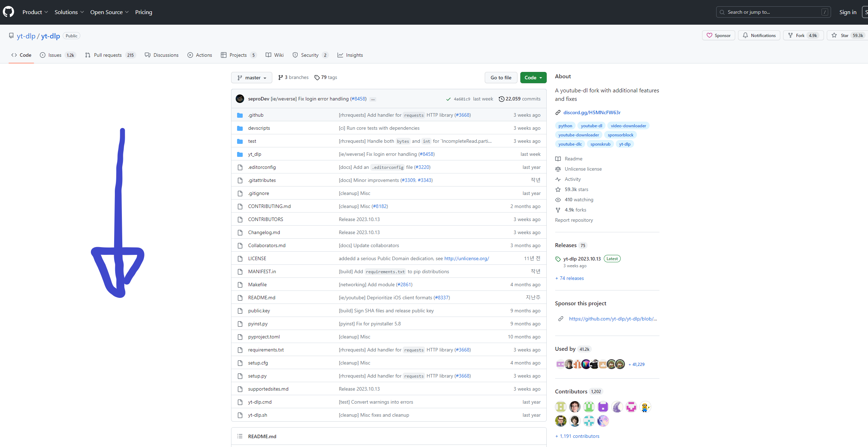Click the eye icon next to 410 watching
The image size is (868, 447).
point(558,200)
